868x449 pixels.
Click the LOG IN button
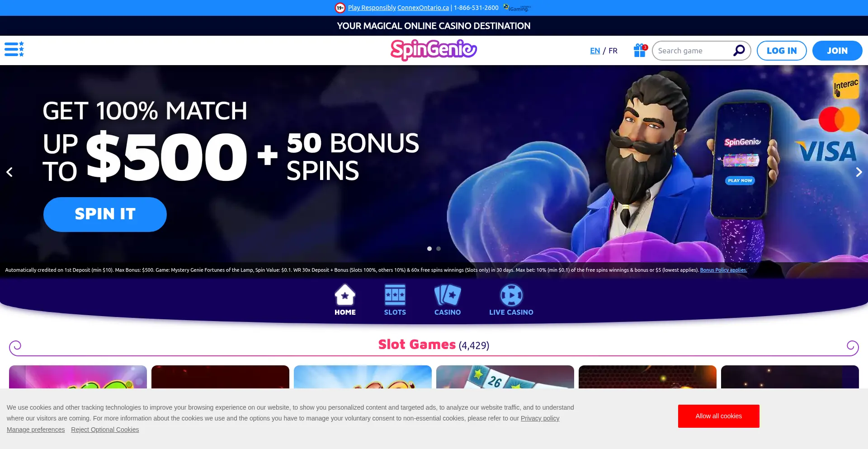click(x=782, y=51)
